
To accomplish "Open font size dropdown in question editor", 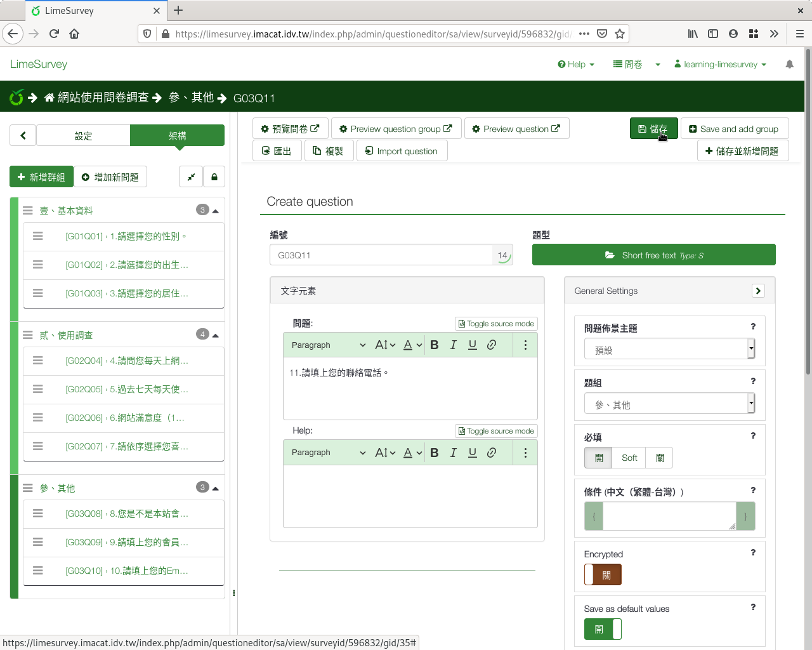I will click(385, 345).
